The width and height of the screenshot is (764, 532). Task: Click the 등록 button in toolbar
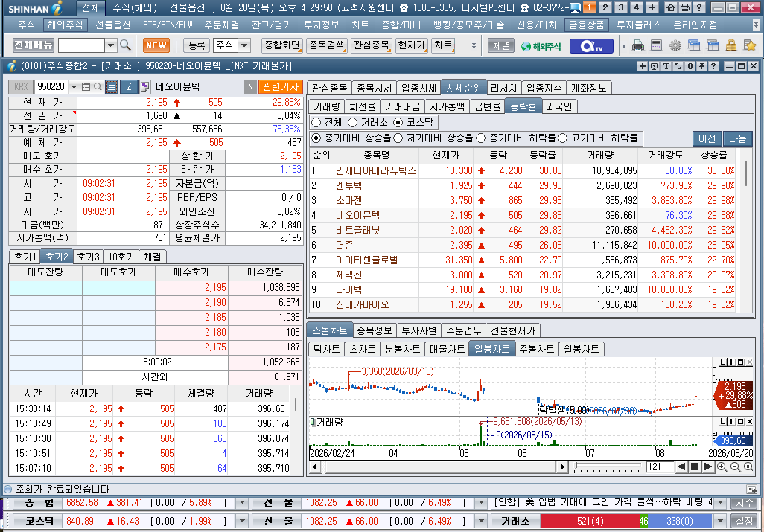pos(197,45)
